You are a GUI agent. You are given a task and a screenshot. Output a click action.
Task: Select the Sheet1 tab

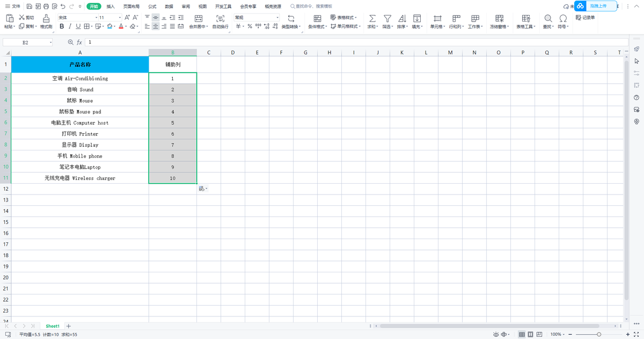click(53, 326)
